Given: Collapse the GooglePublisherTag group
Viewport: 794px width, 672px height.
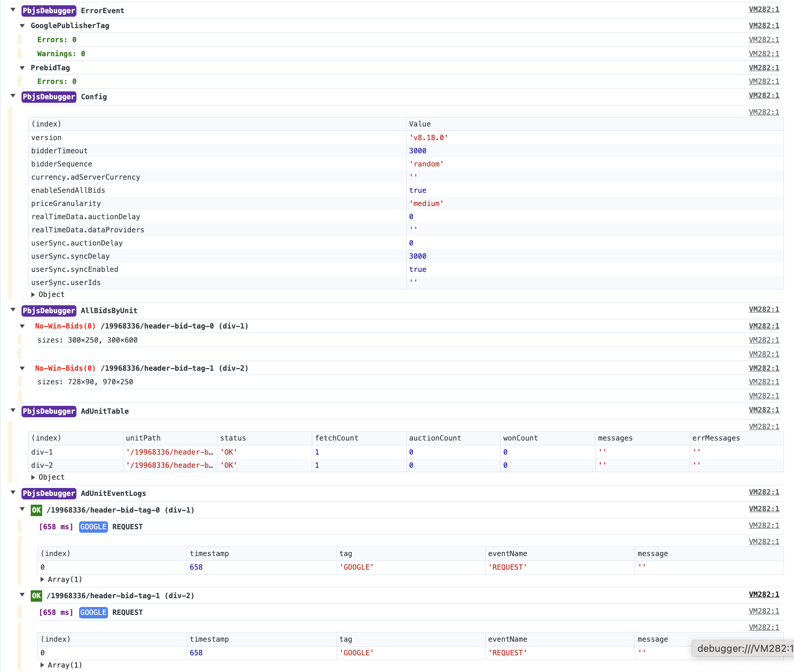Looking at the screenshot, I should pyautogui.click(x=22, y=25).
